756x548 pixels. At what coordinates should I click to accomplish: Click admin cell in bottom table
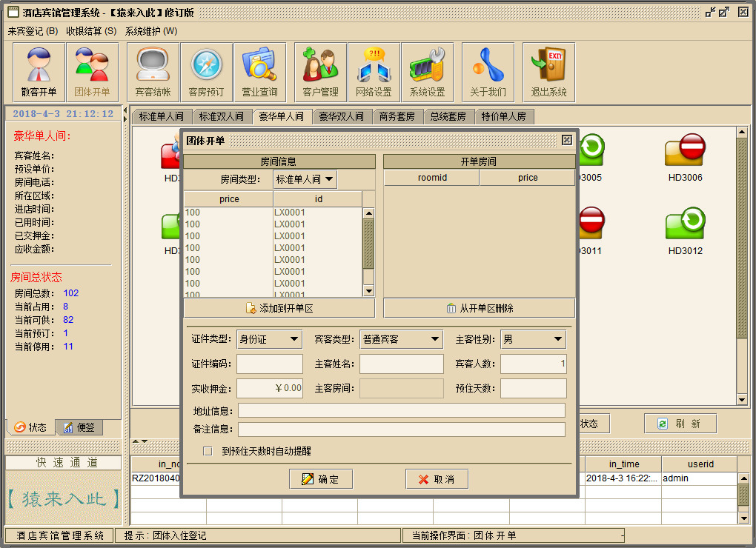699,478
